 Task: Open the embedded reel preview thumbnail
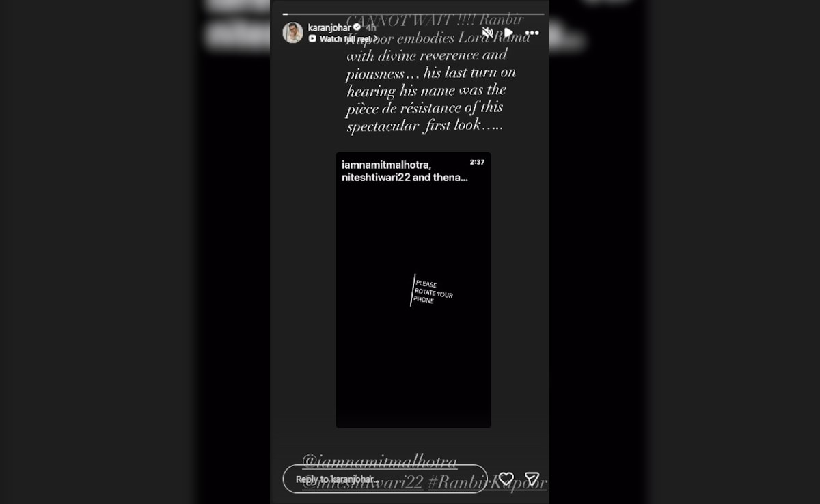[x=413, y=290]
